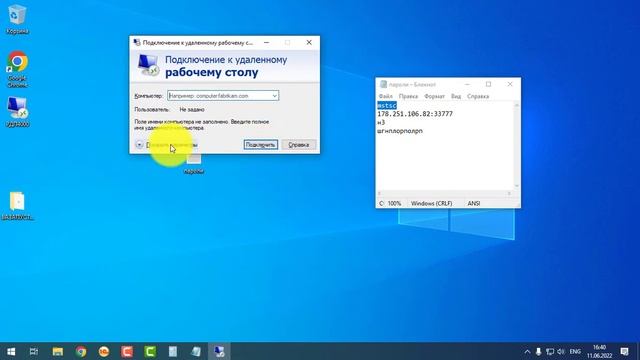This screenshot has width=640, height=360.
Task: Click the Справка button in the Remote Desktop dialog
Action: pos(298,144)
